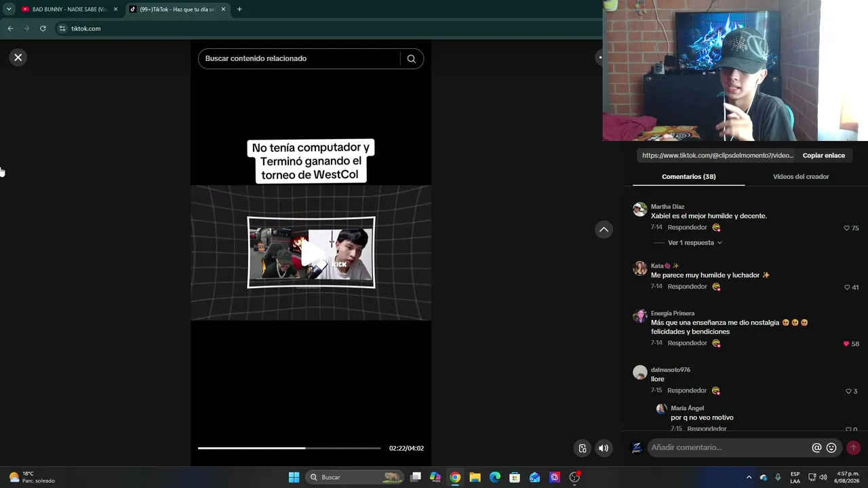Open the ESP LAA language switcher
The image size is (868, 488).
795,477
